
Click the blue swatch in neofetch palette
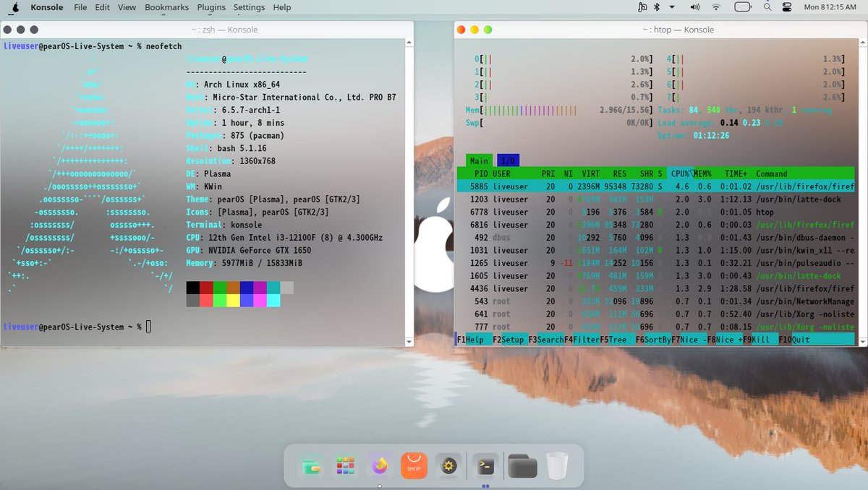247,288
